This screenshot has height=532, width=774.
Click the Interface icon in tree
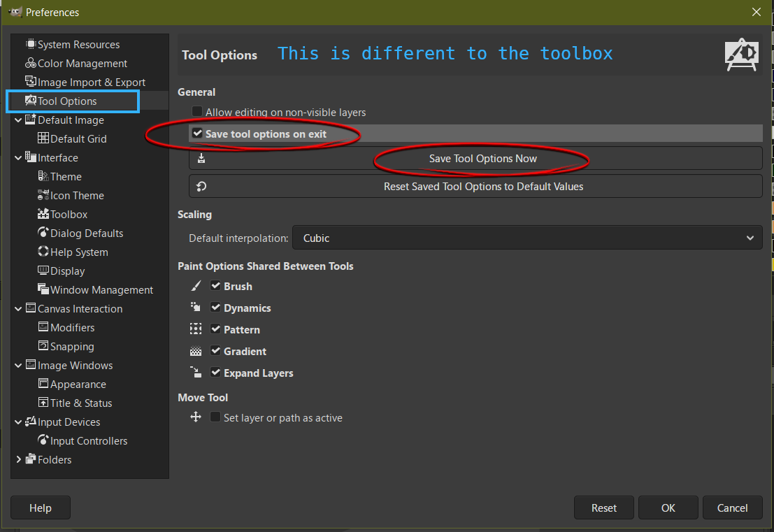(31, 157)
